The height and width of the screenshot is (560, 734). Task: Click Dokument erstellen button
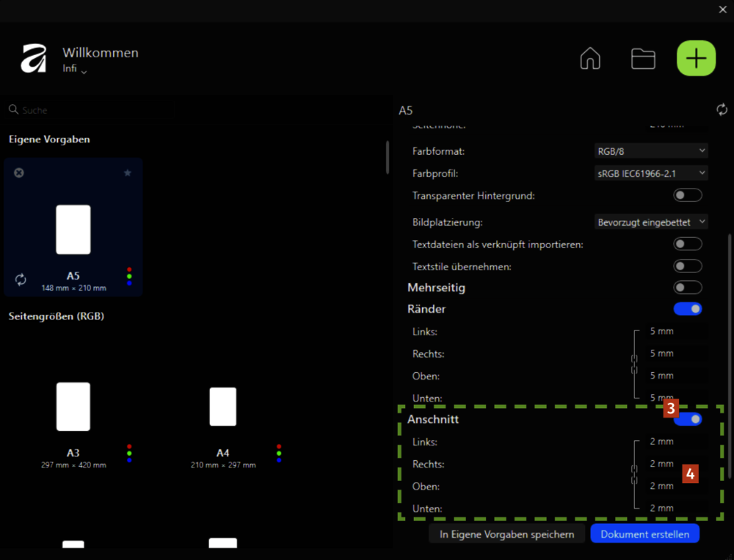click(644, 534)
